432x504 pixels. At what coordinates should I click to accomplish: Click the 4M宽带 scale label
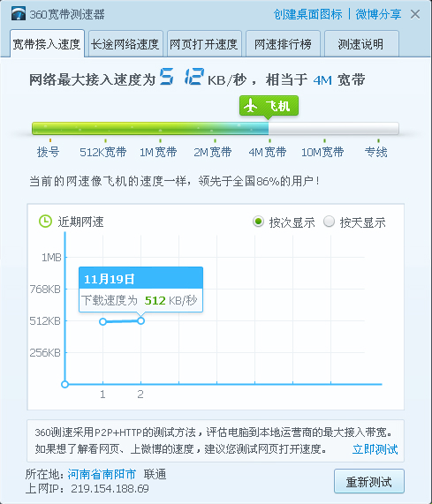[x=268, y=152]
